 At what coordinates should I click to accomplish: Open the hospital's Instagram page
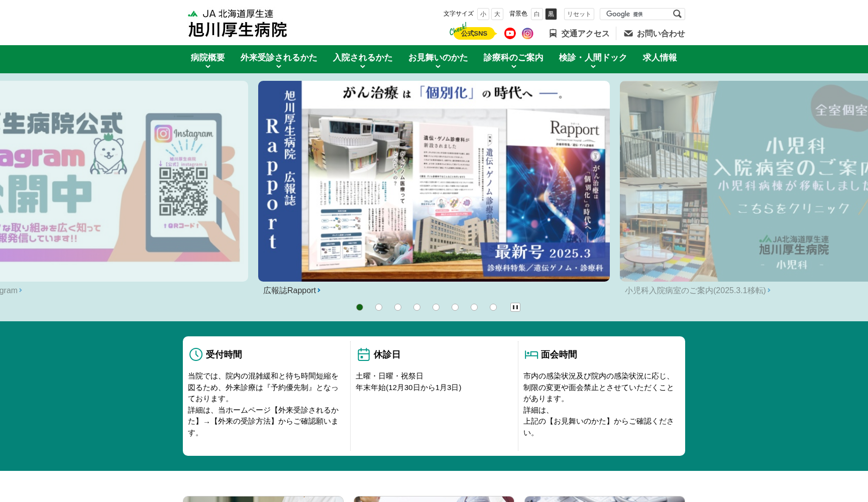(x=527, y=33)
